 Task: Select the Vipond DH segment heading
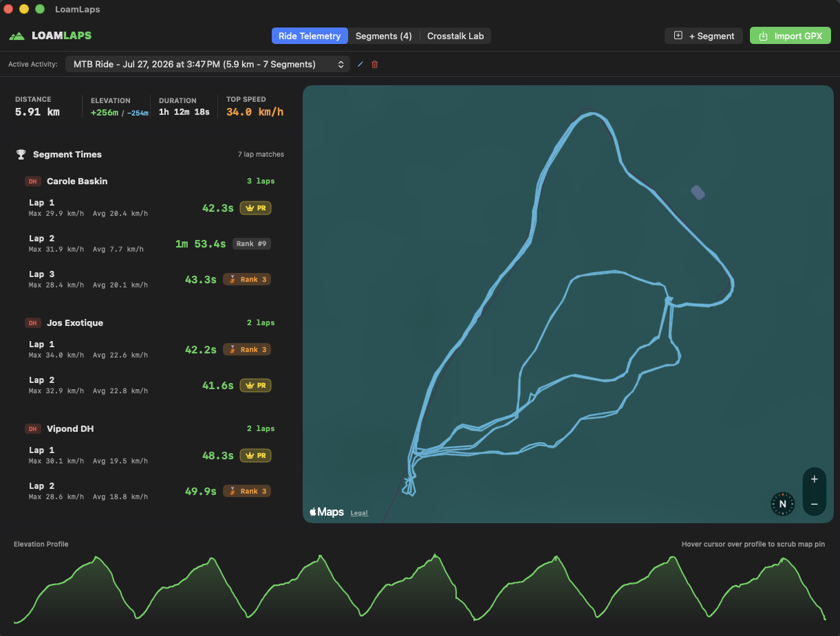tap(70, 429)
